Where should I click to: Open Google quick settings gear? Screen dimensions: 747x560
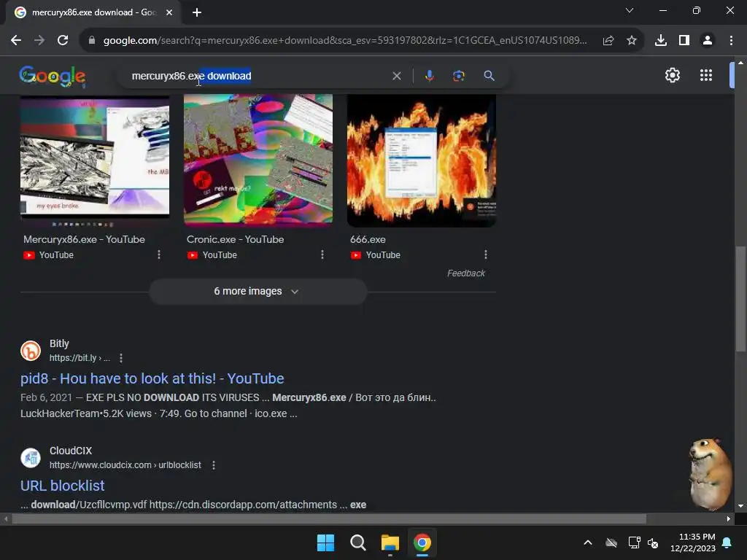pos(672,75)
